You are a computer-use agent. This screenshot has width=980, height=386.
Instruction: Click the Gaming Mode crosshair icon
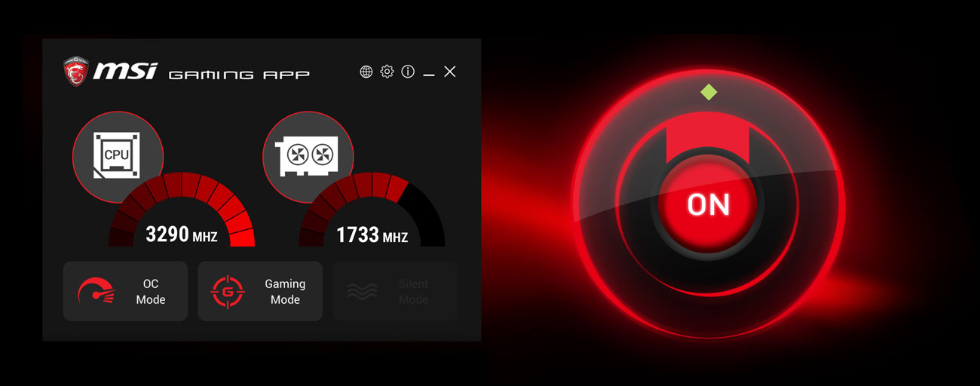pyautogui.click(x=228, y=291)
